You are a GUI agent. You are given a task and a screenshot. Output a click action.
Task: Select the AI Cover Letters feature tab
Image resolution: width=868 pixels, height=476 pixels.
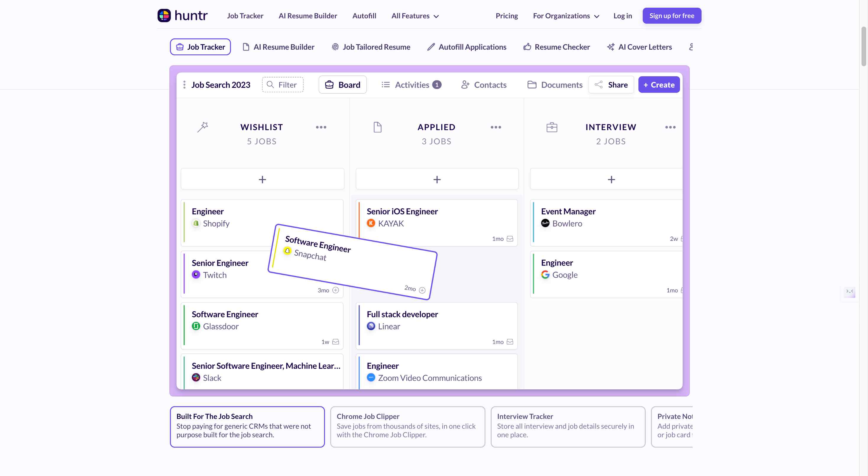tap(639, 47)
